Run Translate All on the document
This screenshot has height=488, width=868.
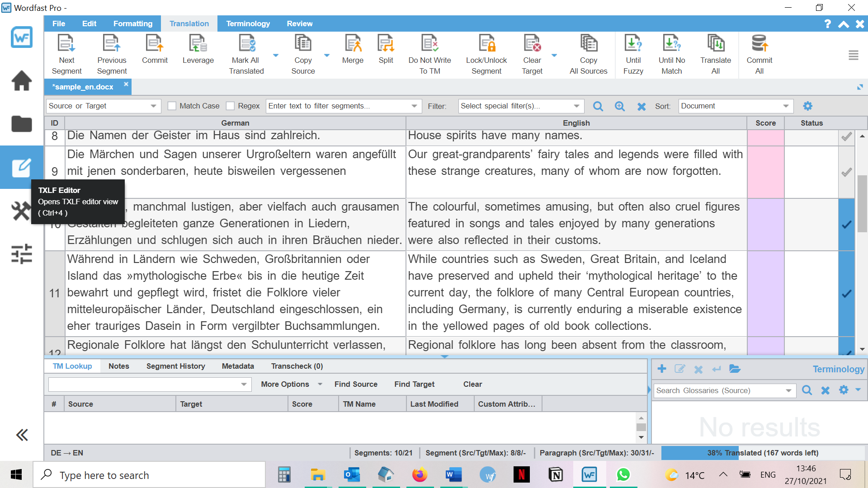[715, 53]
